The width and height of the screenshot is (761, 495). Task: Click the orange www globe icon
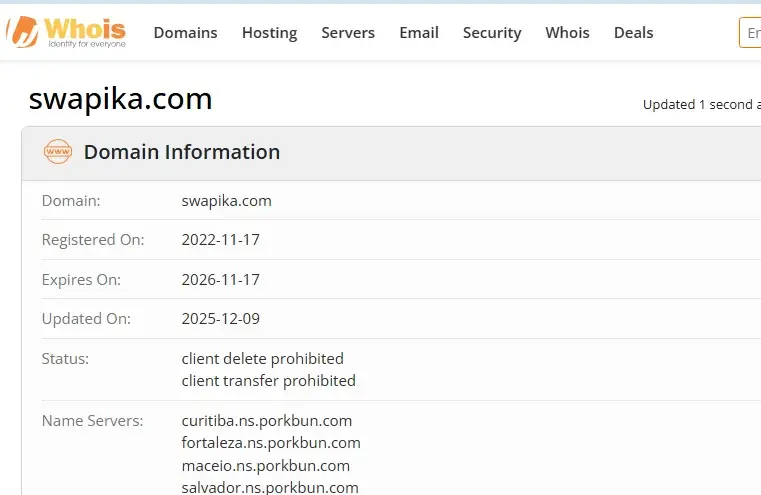point(58,152)
